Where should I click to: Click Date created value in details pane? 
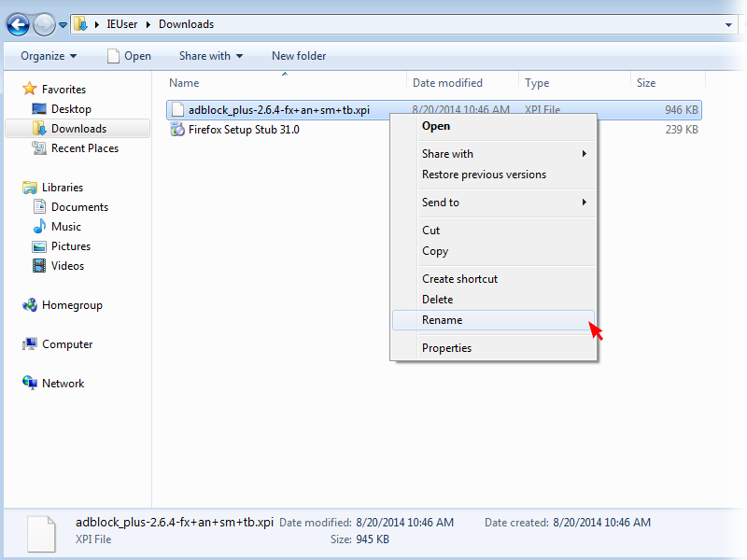[601, 523]
